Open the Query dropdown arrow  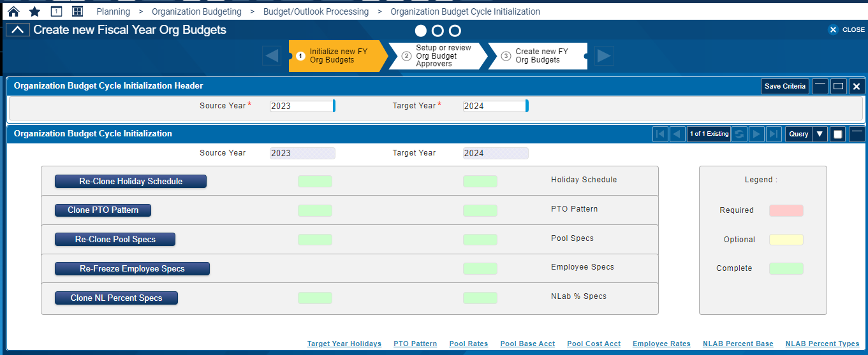point(820,134)
